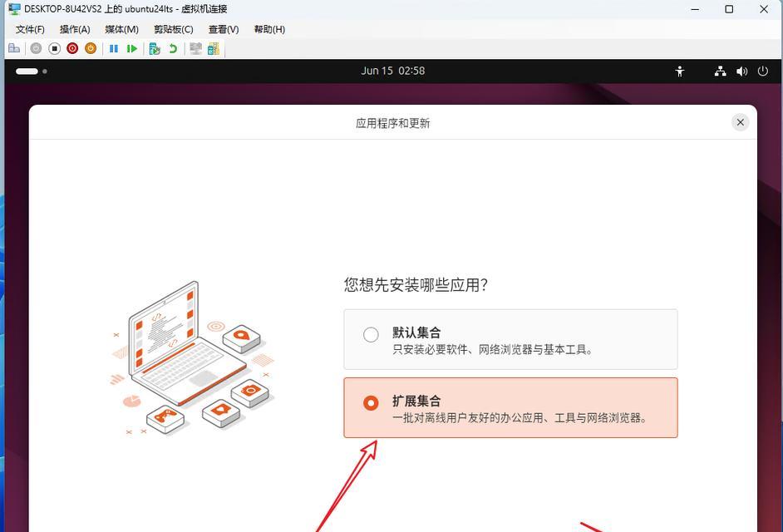The image size is (783, 532).
Task: Revert the VM with green arrow icon
Action: [173, 48]
